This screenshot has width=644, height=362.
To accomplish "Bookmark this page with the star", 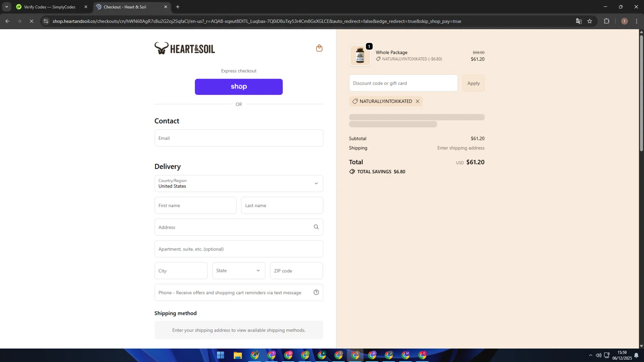I will 589,21.
